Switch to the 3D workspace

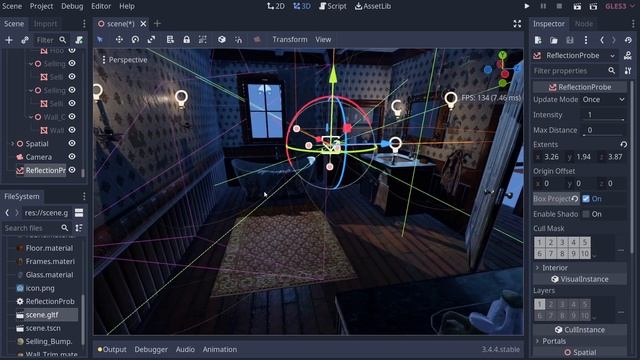point(302,6)
